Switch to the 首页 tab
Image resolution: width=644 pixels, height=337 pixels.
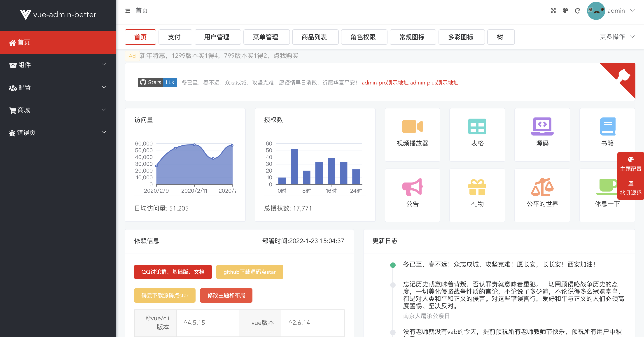(140, 37)
